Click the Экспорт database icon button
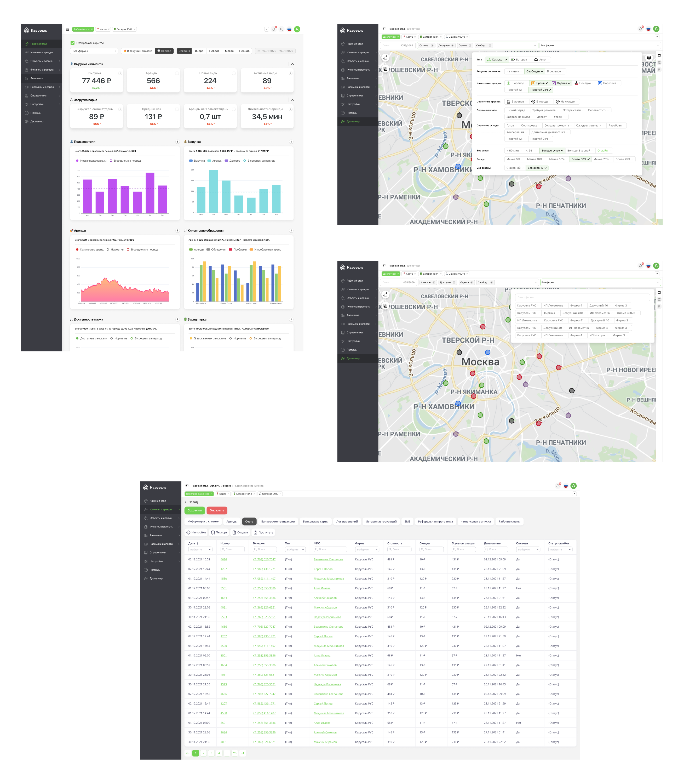The width and height of the screenshot is (684, 784). click(x=219, y=532)
